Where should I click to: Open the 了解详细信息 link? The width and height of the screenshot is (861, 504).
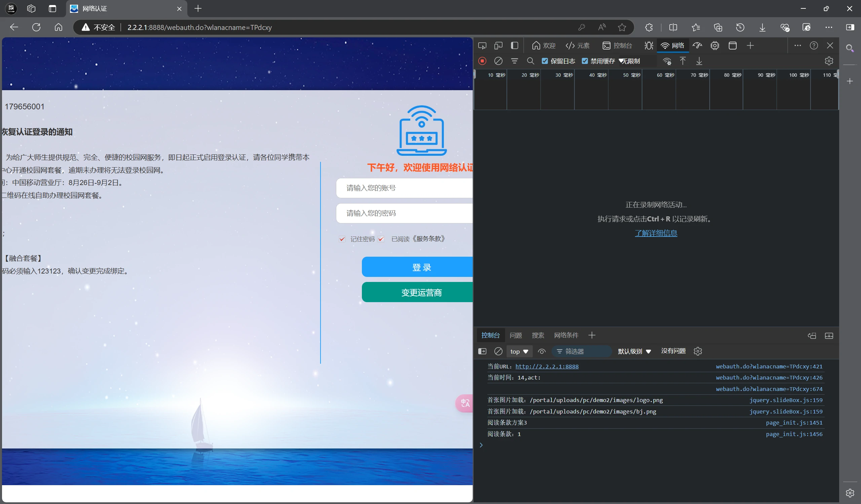[656, 233]
